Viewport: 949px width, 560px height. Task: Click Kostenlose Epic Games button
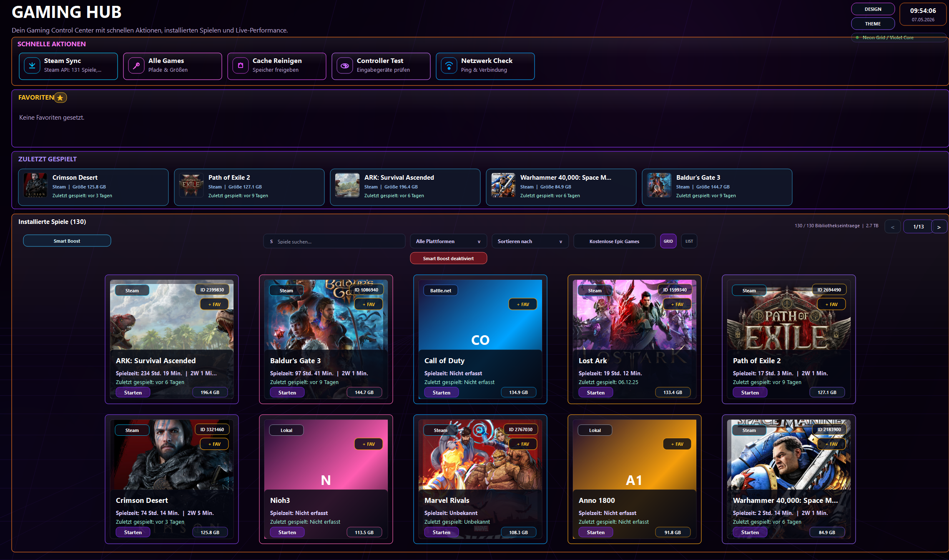coord(615,241)
